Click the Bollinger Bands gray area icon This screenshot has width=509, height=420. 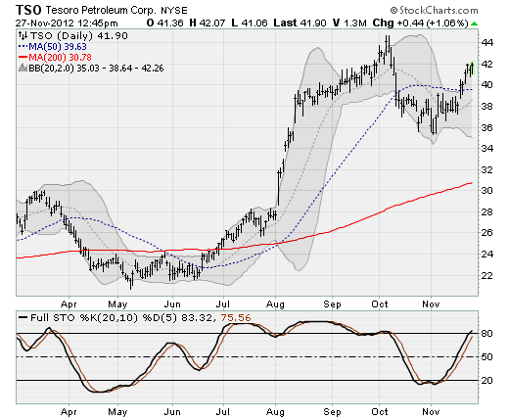[x=23, y=68]
